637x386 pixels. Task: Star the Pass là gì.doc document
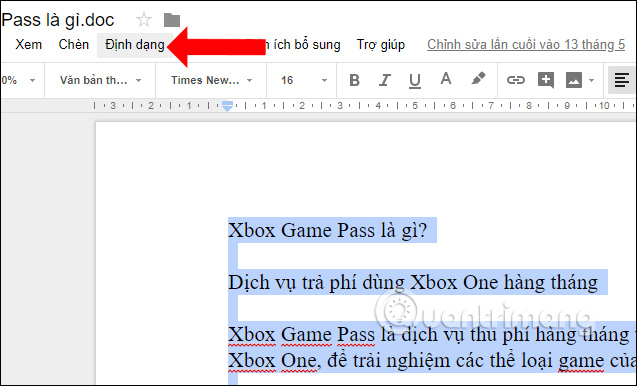[x=144, y=20]
